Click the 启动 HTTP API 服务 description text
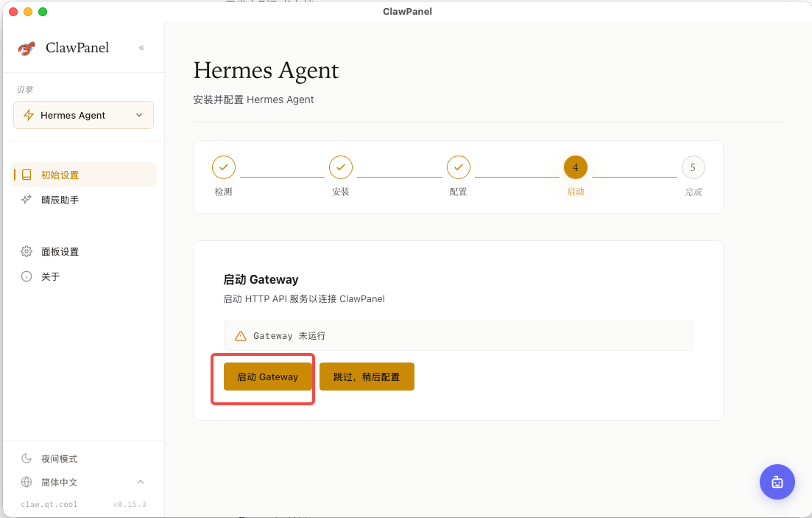Image resolution: width=812 pixels, height=518 pixels. 304,298
